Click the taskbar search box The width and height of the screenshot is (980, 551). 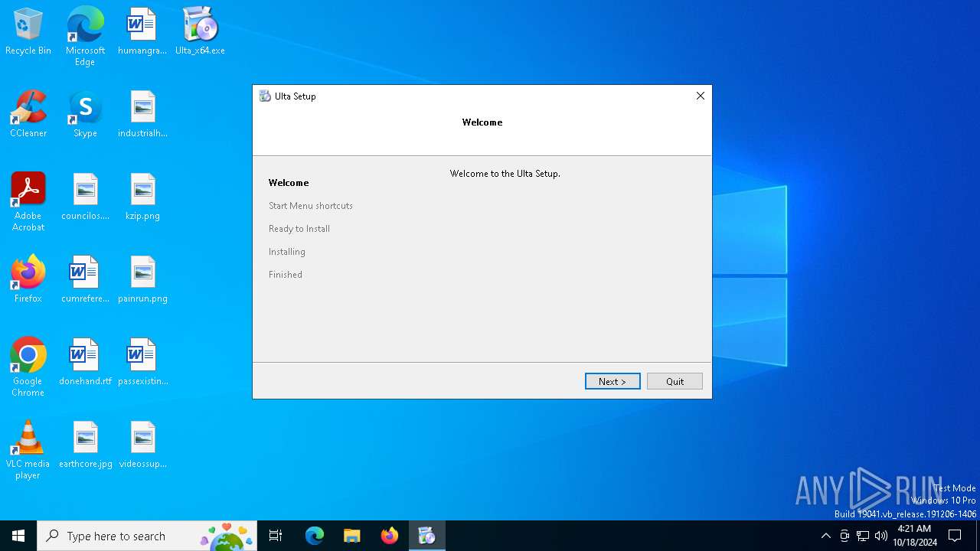click(147, 536)
